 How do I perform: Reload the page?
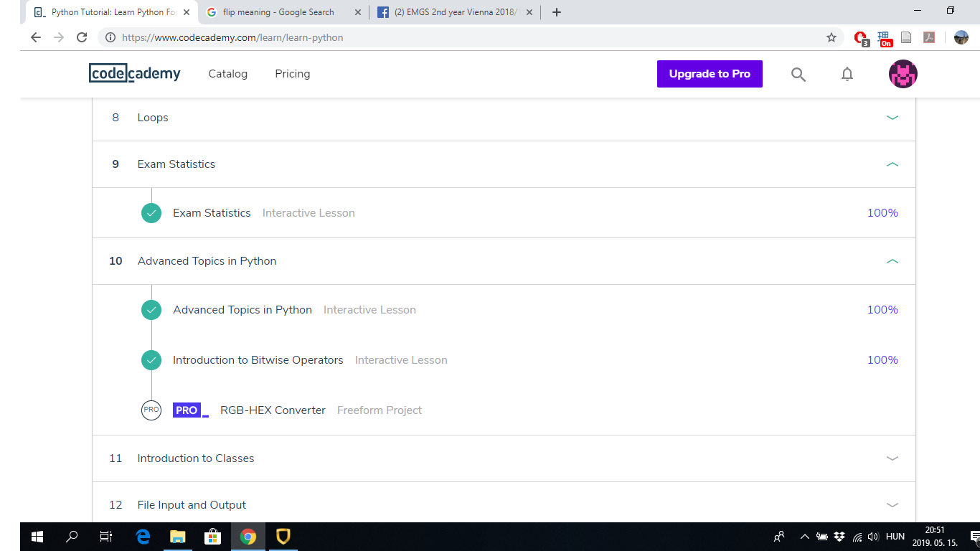pyautogui.click(x=82, y=37)
